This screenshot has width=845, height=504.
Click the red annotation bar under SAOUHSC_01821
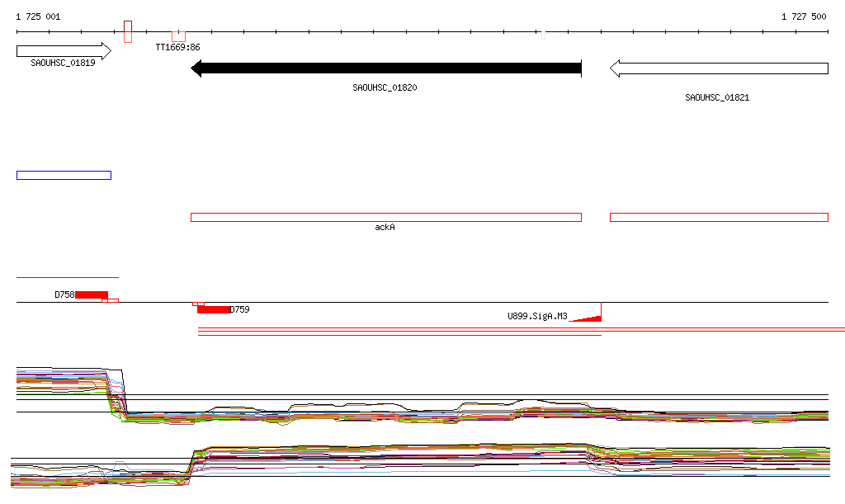point(719,218)
